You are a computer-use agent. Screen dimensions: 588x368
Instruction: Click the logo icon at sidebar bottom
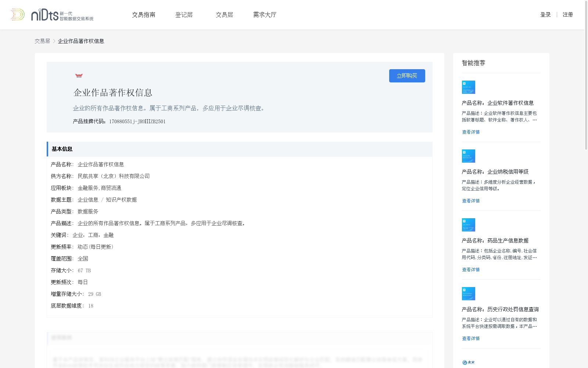(468, 362)
